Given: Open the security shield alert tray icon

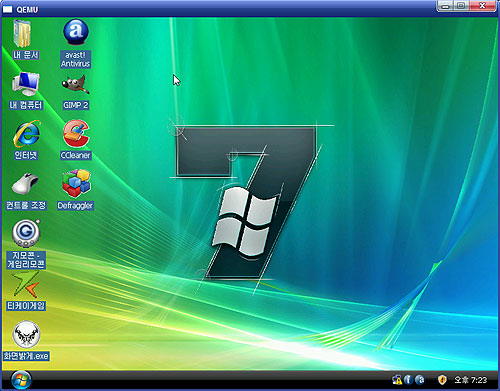Looking at the screenshot, I should [442, 380].
